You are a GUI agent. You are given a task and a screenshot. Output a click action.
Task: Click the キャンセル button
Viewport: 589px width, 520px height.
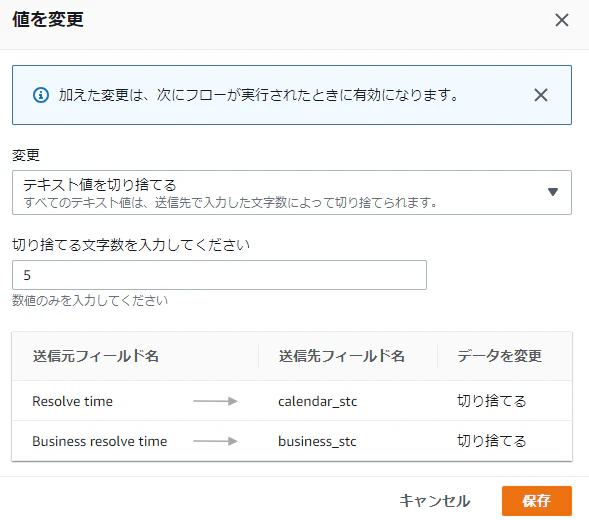435,501
